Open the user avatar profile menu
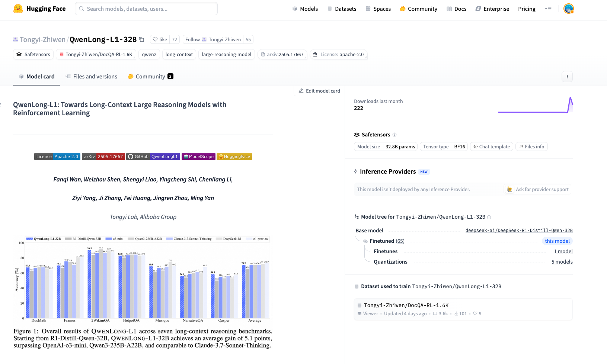Image resolution: width=607 pixels, height=364 pixels. (x=568, y=9)
